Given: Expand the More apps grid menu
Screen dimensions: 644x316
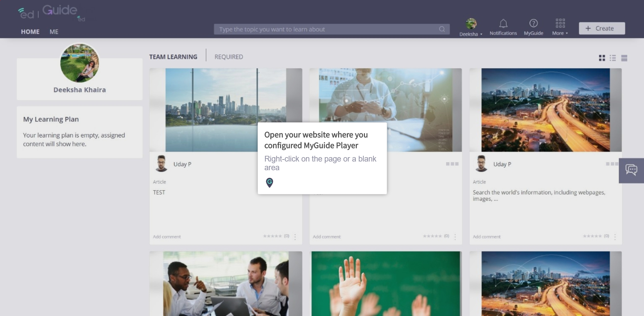Looking at the screenshot, I should (560, 27).
